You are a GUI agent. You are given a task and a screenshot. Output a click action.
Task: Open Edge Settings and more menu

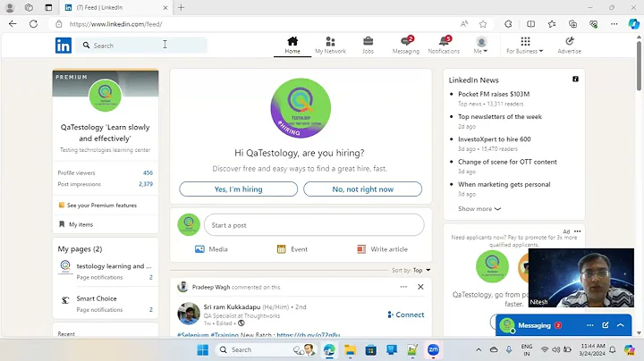pyautogui.click(x=614, y=24)
